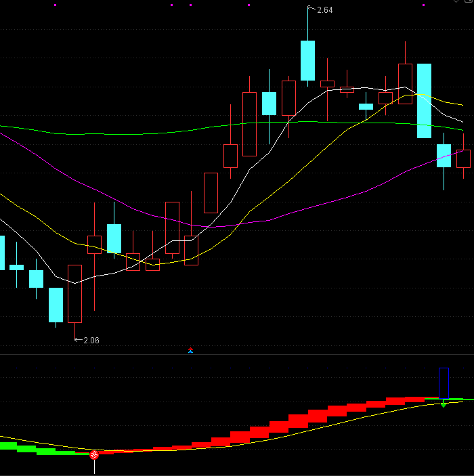Click the red and blue double-arrow marker
Screen dimensions: 474x476
(191, 350)
